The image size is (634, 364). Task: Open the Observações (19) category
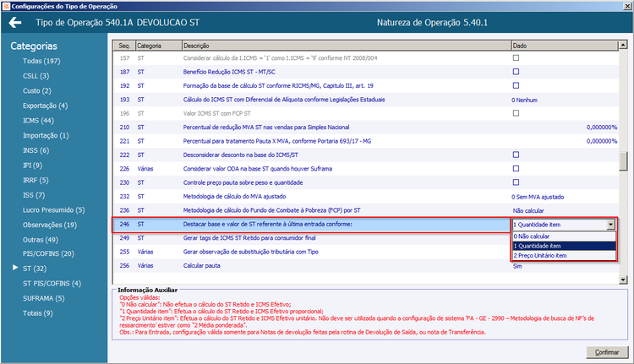50,225
